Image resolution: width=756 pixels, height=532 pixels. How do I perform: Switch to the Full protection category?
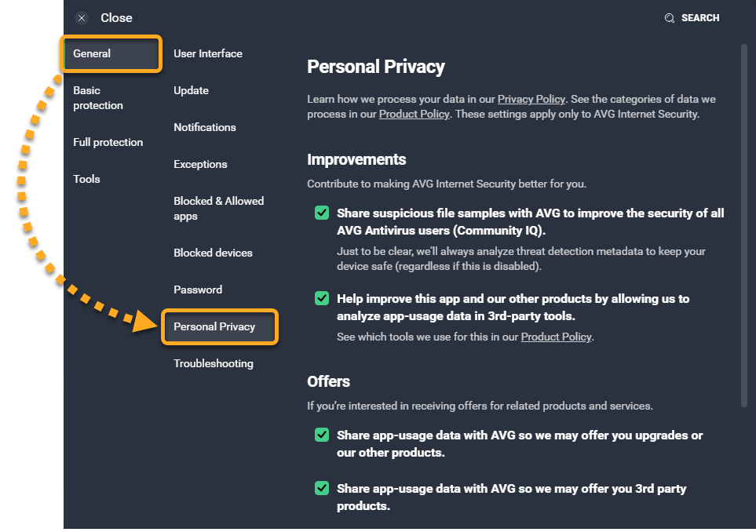point(108,142)
